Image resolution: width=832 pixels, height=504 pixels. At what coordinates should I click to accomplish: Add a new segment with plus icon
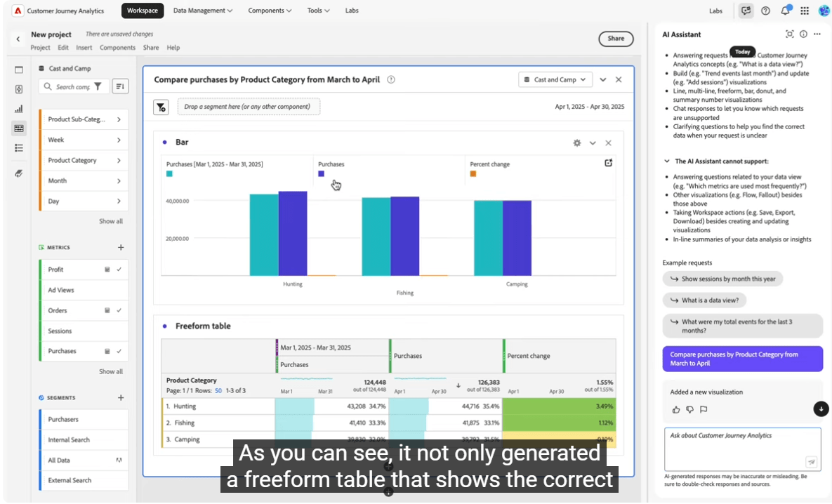pyautogui.click(x=121, y=397)
